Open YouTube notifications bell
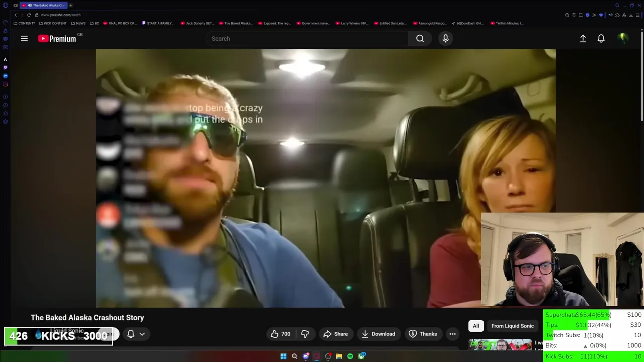 (601, 38)
